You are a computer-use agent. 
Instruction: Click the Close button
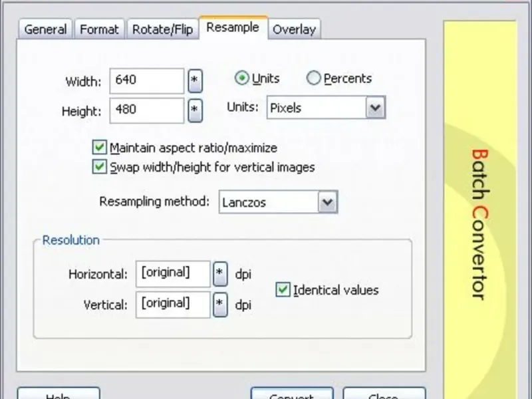pos(384,394)
